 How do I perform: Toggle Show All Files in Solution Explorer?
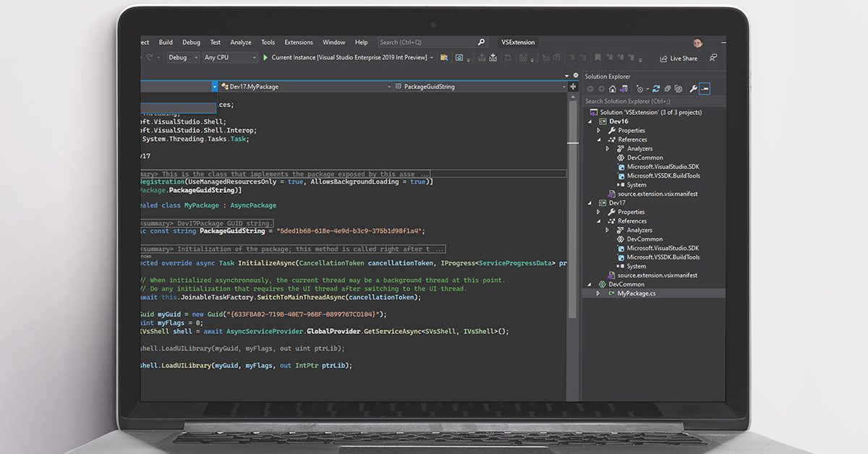tap(678, 89)
